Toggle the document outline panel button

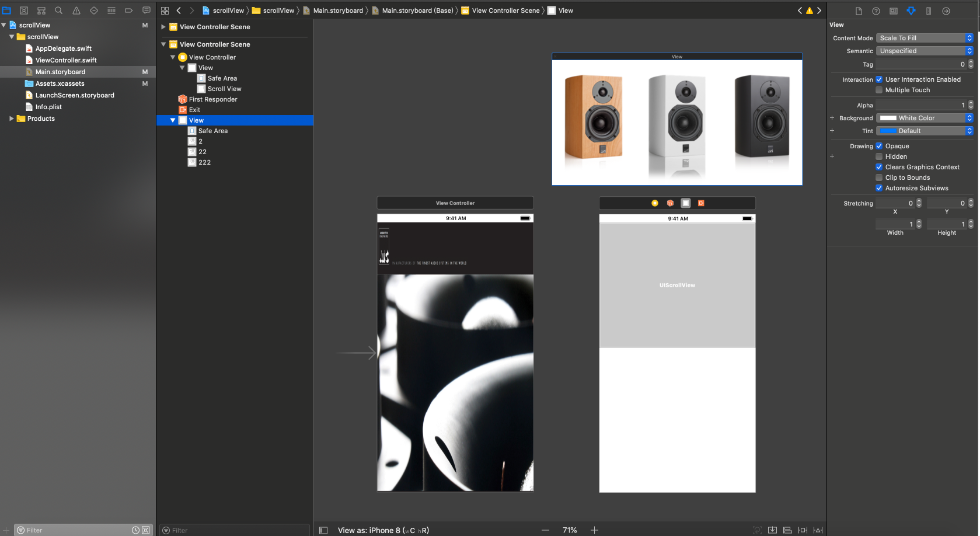point(323,530)
